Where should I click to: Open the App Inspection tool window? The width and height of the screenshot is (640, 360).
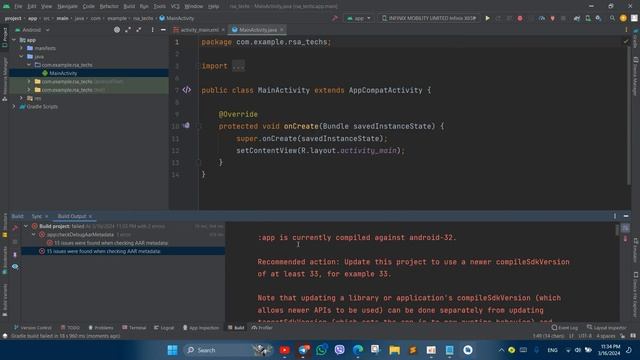(x=201, y=327)
